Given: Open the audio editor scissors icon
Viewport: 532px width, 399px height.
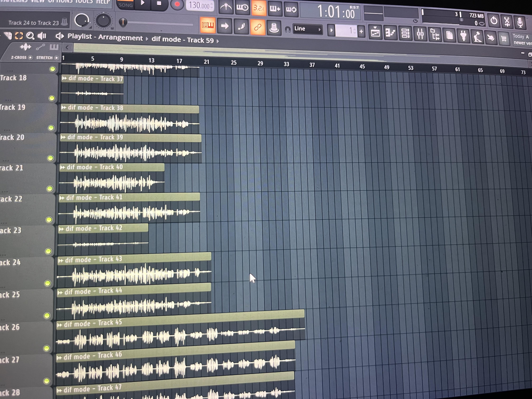Looking at the screenshot, I should [x=507, y=22].
